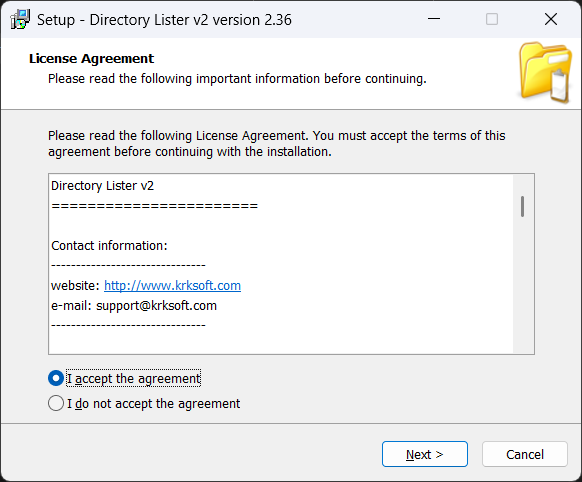Cancel the installation
Screen dimensions: 582x482
pos(525,454)
